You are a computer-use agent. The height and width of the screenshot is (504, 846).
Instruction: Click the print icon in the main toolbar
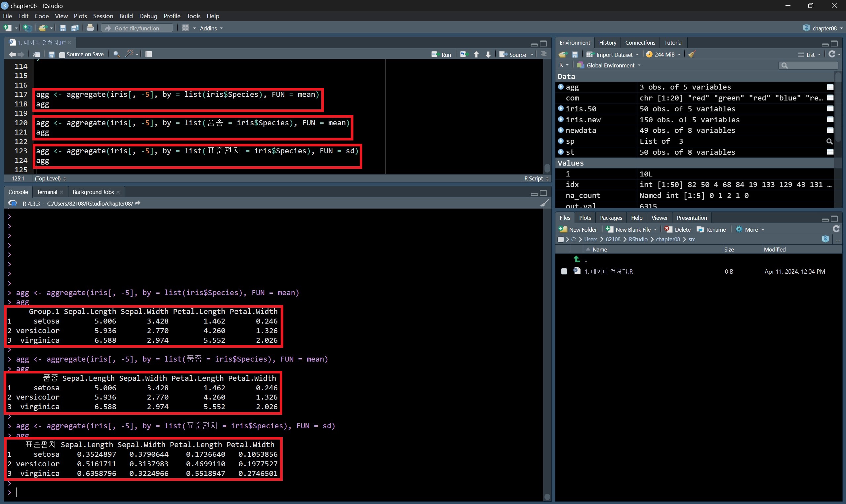pos(90,28)
